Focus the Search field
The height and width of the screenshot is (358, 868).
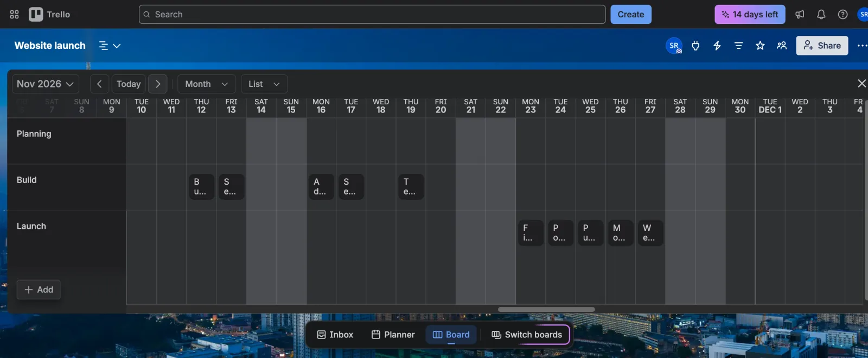pos(372,15)
